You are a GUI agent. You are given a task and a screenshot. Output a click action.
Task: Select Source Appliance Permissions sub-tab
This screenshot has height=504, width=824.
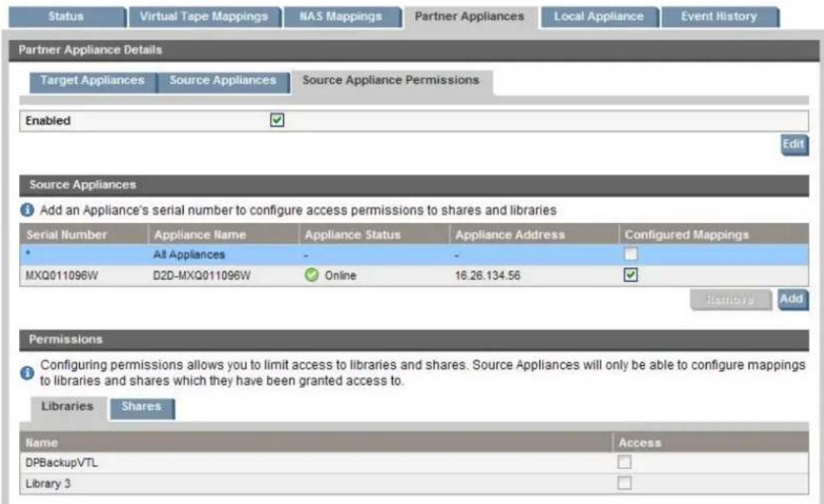[x=391, y=81]
